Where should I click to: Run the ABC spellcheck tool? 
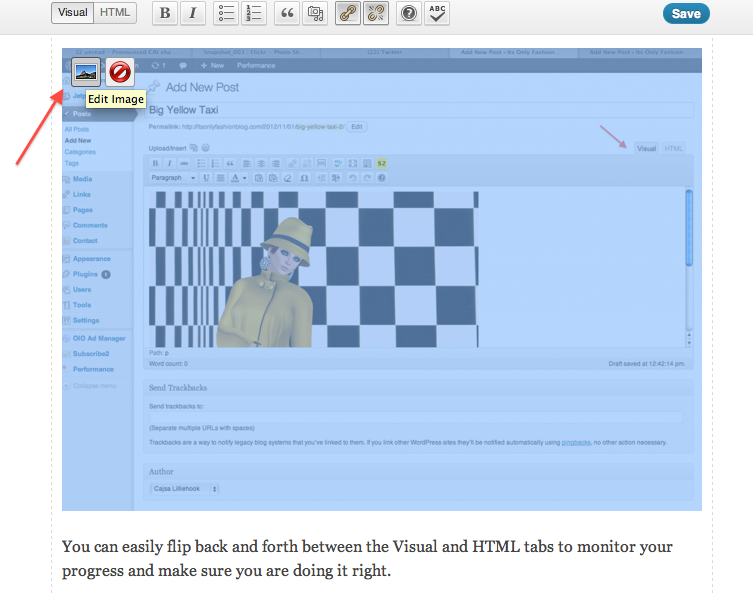tap(437, 14)
